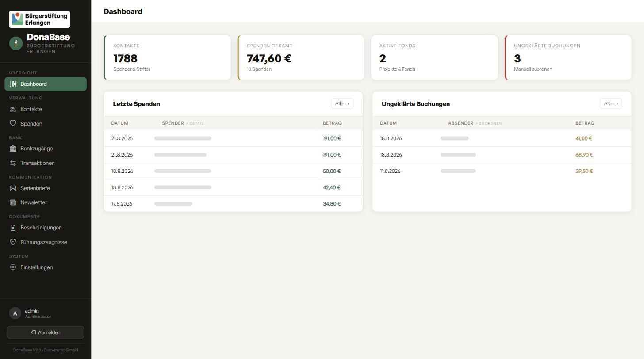644x359 pixels.
Task: Select the 39,50 € unresolved booking row
Action: (x=502, y=171)
